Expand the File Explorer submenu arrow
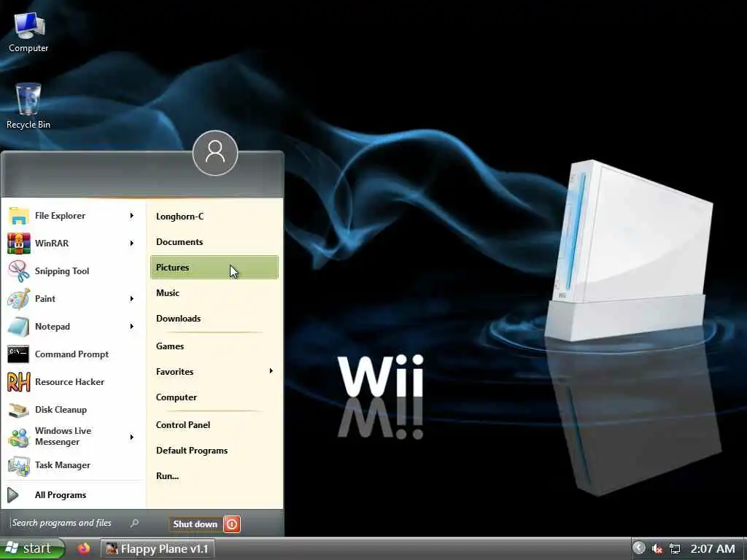This screenshot has height=560, width=747. (132, 216)
